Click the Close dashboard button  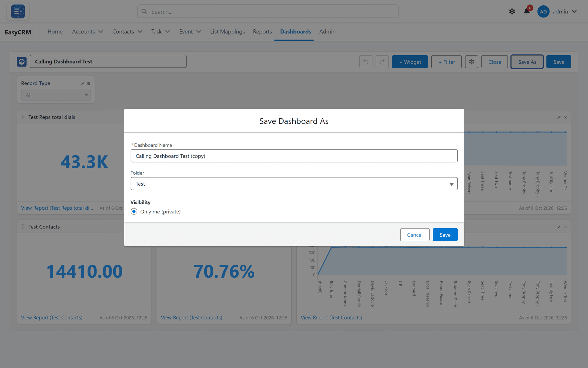click(494, 62)
